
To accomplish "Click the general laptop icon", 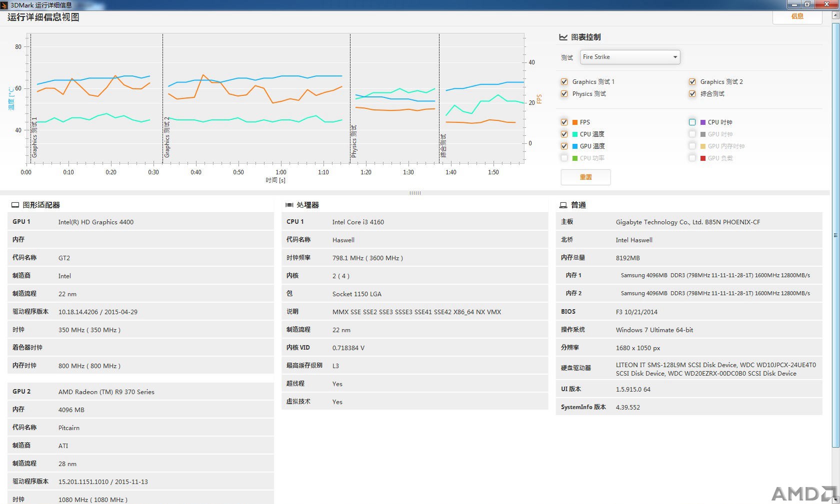I will 563,205.
